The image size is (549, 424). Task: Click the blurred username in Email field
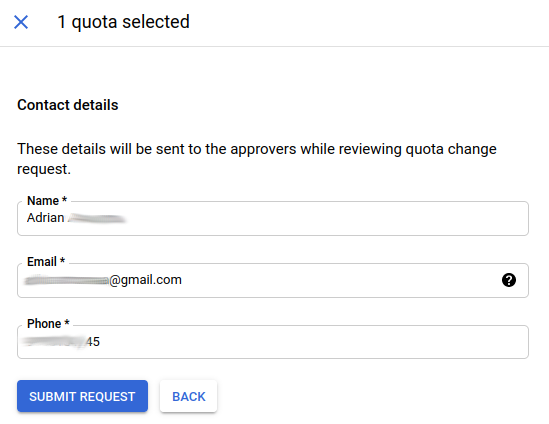[67, 280]
